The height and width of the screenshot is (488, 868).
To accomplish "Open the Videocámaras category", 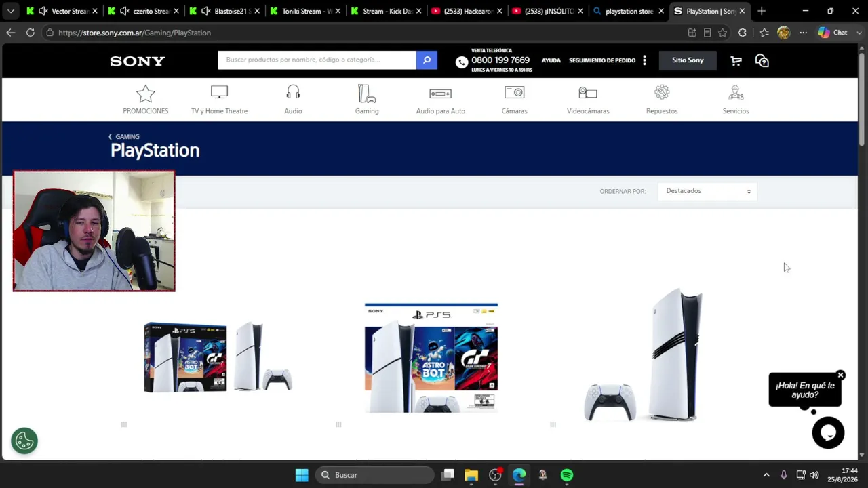I will point(588,99).
